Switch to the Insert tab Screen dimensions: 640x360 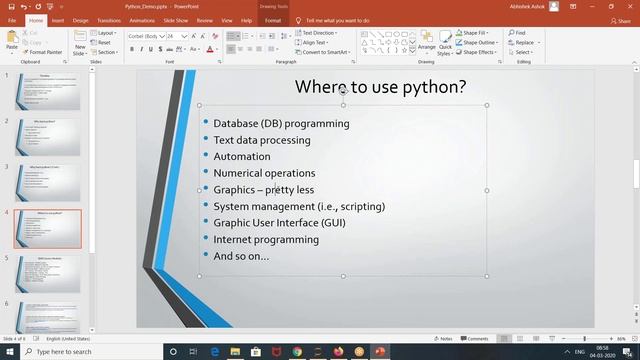pyautogui.click(x=58, y=20)
